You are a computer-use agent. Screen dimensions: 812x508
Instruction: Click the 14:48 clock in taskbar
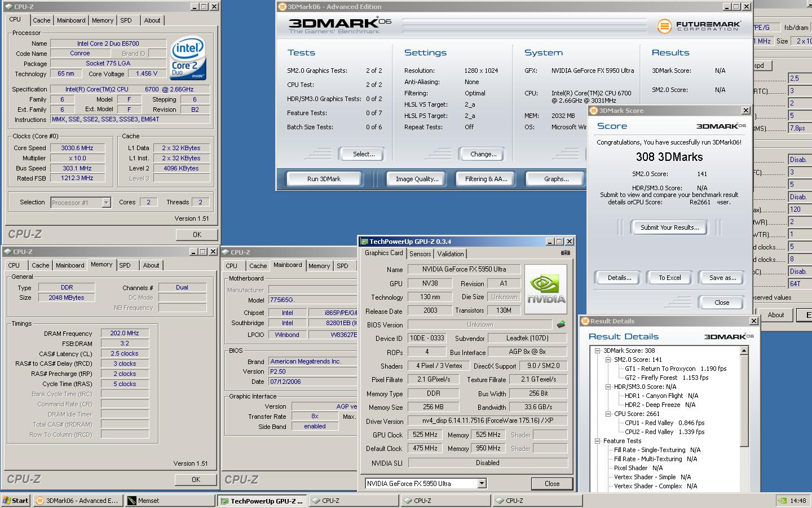[x=798, y=501]
